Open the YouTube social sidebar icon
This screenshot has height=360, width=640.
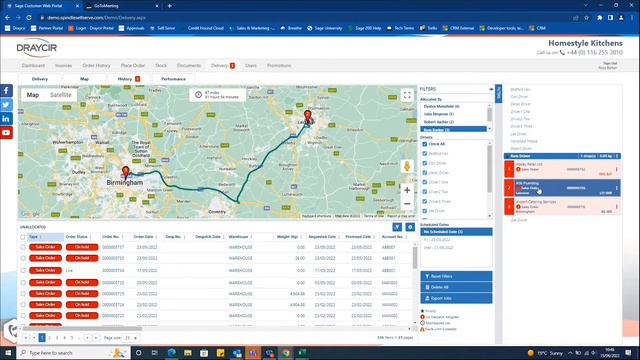(6, 133)
